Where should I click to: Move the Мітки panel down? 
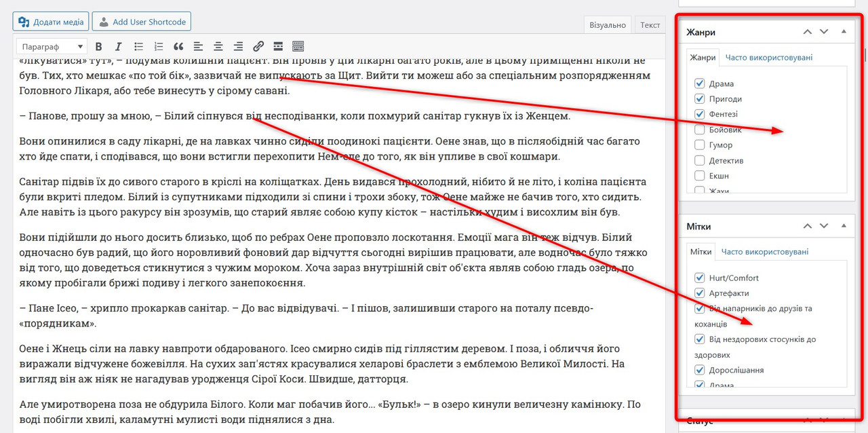pyautogui.click(x=824, y=226)
